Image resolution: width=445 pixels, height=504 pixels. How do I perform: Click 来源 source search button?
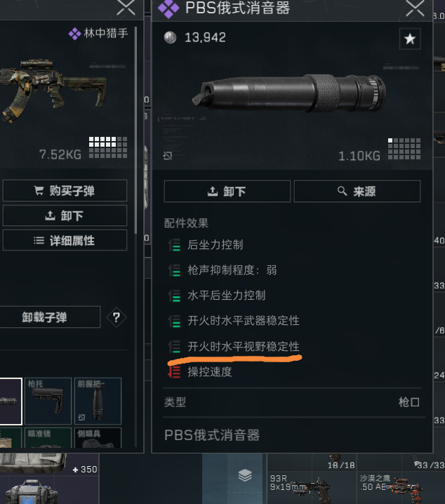(357, 191)
